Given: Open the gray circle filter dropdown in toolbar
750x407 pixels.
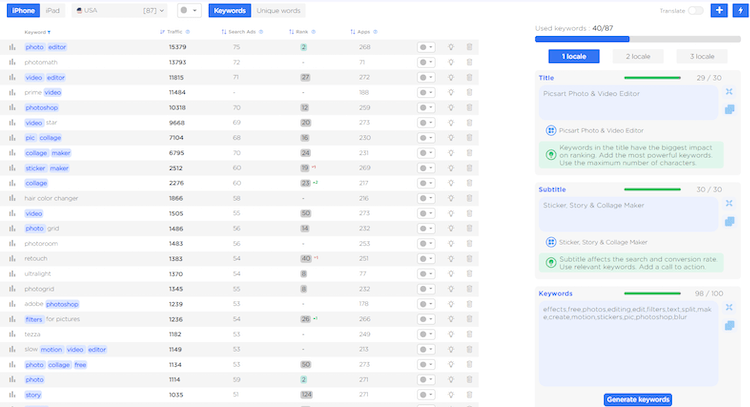Looking at the screenshot, I should (189, 11).
